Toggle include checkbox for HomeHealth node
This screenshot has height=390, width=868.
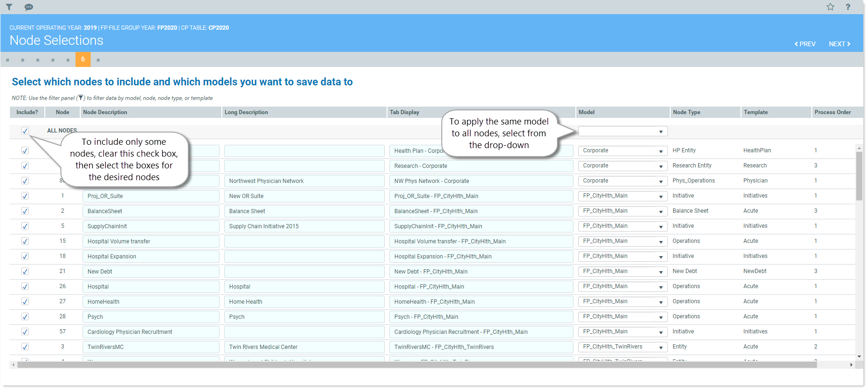pos(25,302)
